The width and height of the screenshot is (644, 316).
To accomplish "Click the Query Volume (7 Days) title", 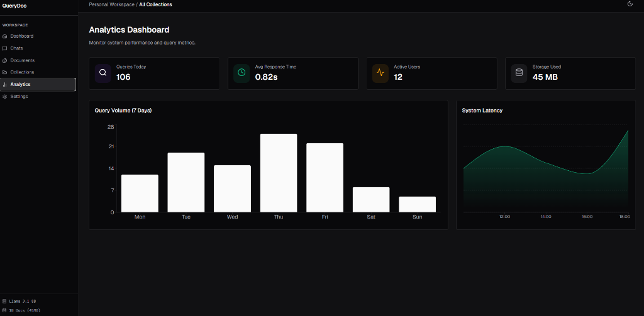I will pyautogui.click(x=123, y=111).
